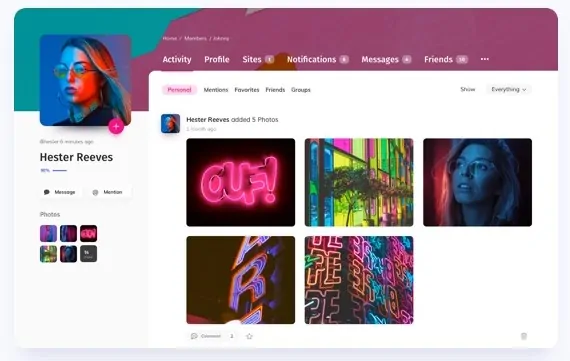The image size is (570, 361).
Task: Select the Mentions activity filter
Action: [216, 90]
